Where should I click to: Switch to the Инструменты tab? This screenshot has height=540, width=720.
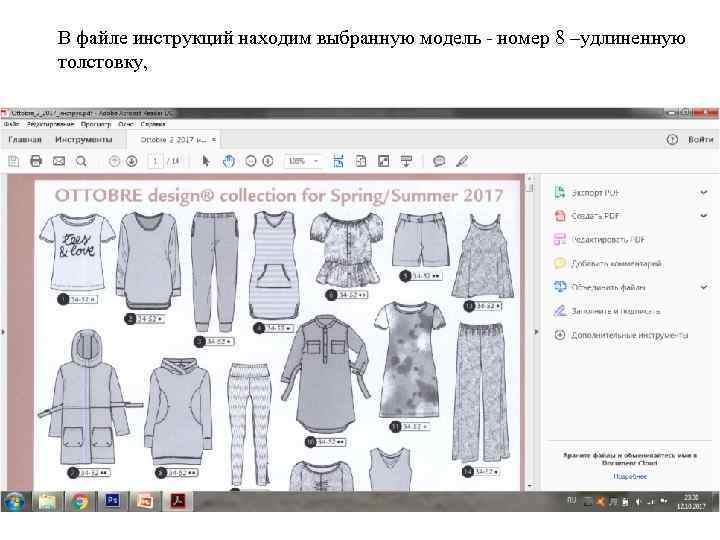84,139
